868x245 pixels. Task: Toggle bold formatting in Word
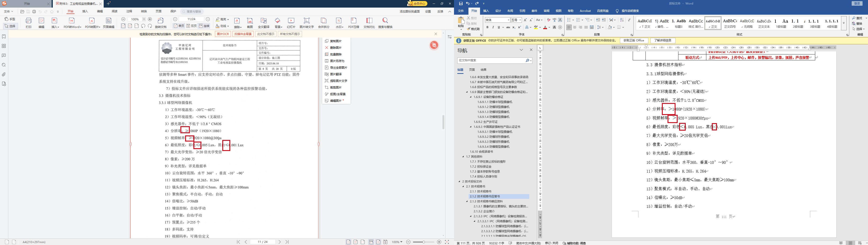pos(488,27)
